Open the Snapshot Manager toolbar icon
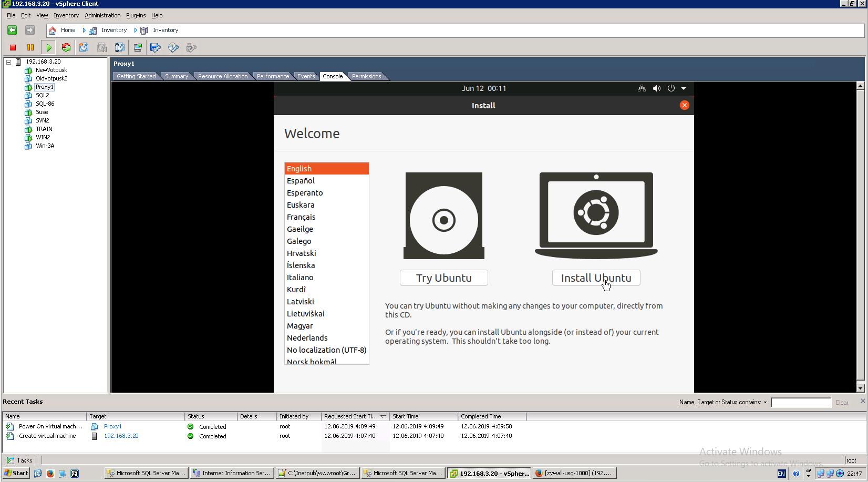This screenshot has width=868, height=482. pyautogui.click(x=120, y=48)
